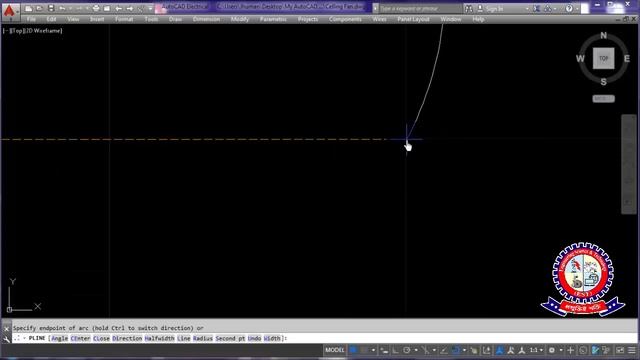
Task: Click the binoculars search icon
Action: pyautogui.click(x=469, y=8)
